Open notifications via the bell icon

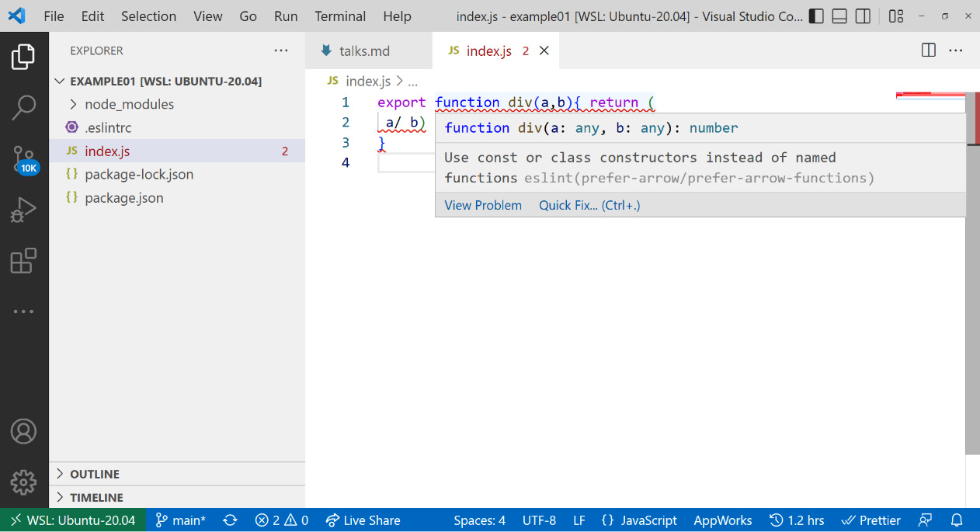[x=956, y=520]
